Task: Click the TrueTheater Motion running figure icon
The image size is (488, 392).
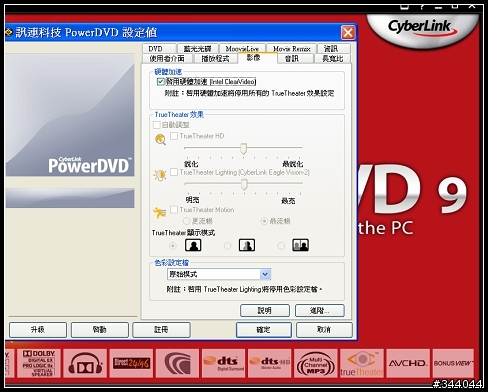Action: coord(159,212)
